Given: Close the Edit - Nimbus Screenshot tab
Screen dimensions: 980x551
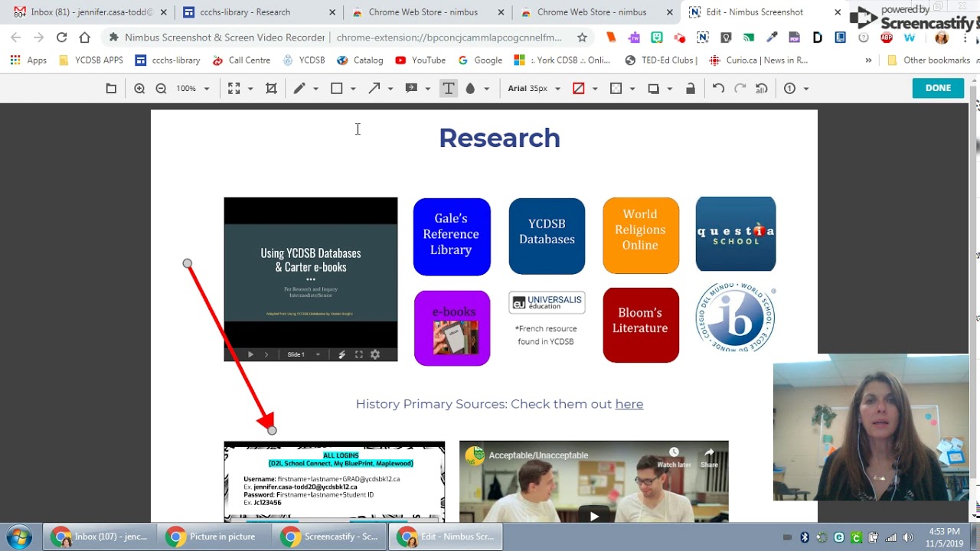Looking at the screenshot, I should (x=837, y=12).
